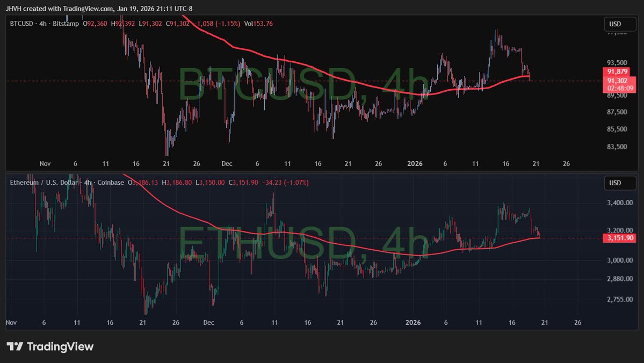Click the 02:48:09 bar countdown timer
The image size is (644, 363).
click(619, 88)
